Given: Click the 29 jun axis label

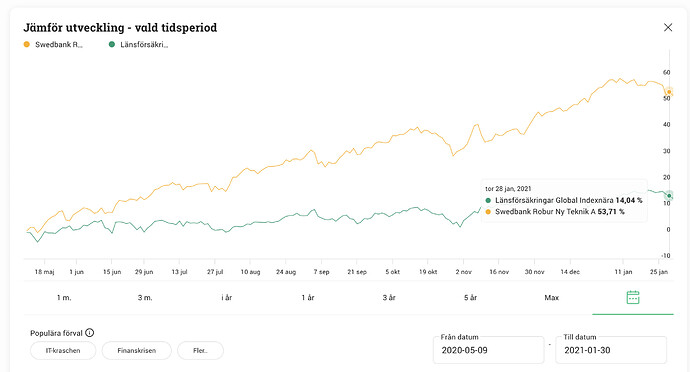Looking at the screenshot, I should [144, 272].
